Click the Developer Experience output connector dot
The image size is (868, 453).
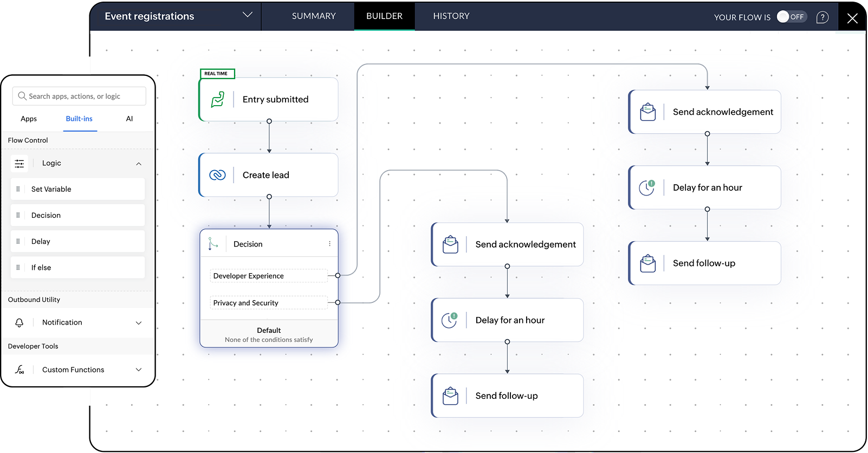pos(338,276)
